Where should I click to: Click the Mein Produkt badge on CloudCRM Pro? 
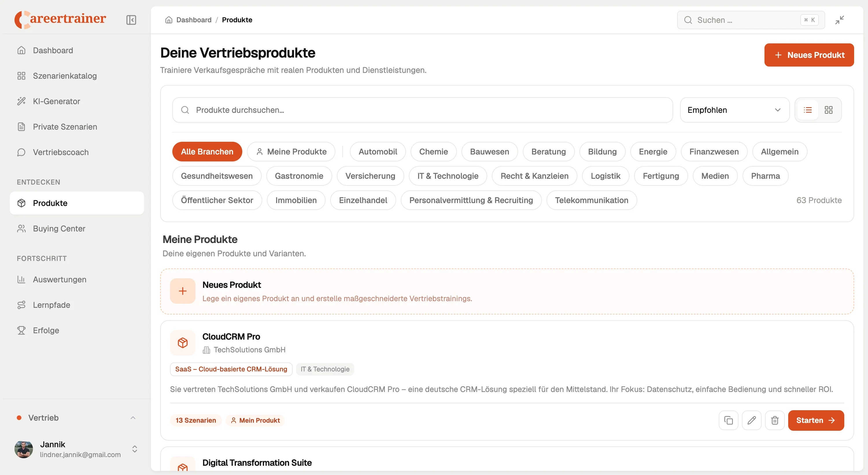pyautogui.click(x=255, y=420)
